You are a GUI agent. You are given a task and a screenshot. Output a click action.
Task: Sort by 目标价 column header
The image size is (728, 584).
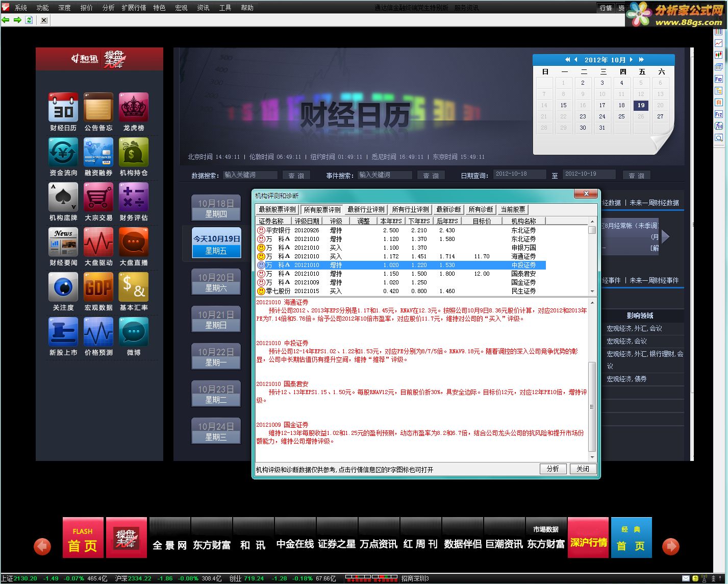coord(482,221)
